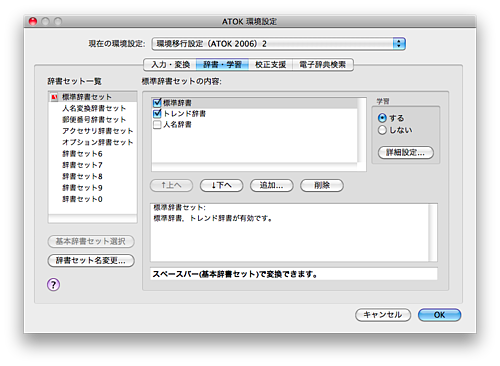Click the description text area scrollbar
This screenshot has width=500, height=366.
coord(433,232)
